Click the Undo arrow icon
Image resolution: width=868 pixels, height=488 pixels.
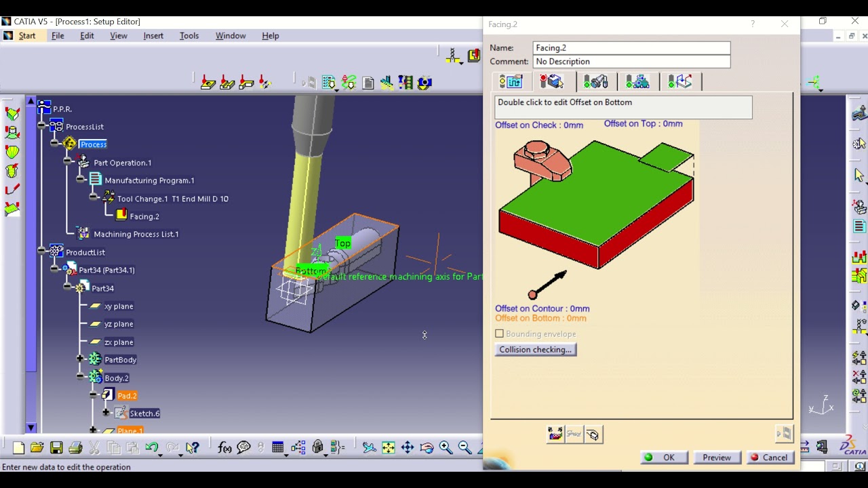[x=153, y=447]
